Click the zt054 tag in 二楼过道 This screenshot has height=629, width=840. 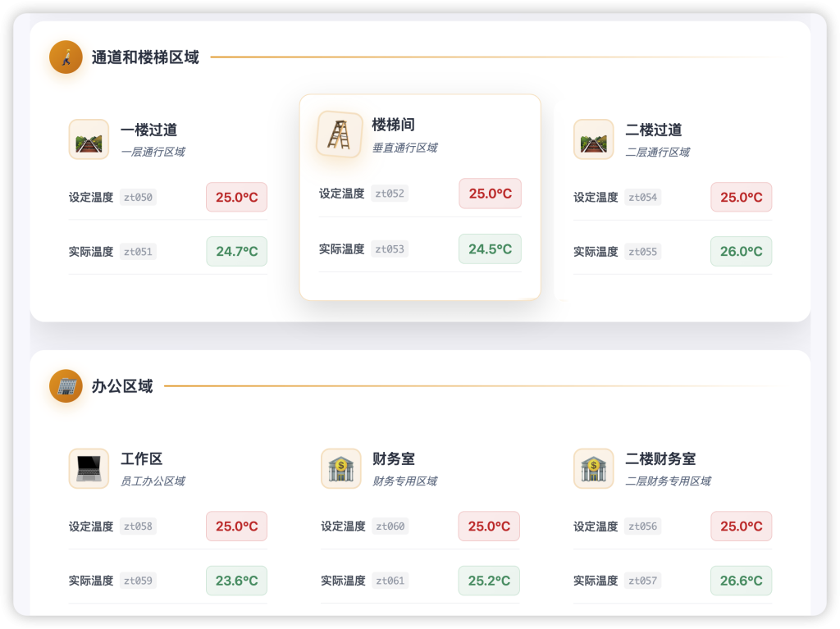[642, 197]
